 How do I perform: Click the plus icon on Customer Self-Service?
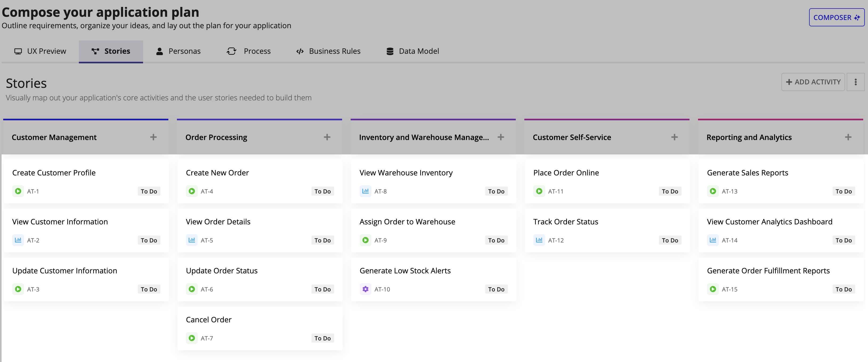pos(674,137)
